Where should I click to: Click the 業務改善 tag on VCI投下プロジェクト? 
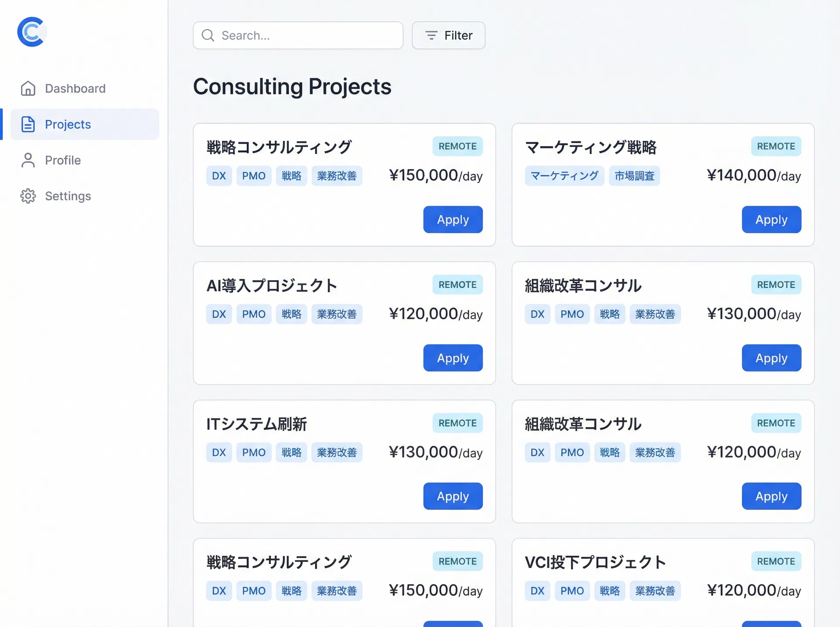tap(655, 590)
